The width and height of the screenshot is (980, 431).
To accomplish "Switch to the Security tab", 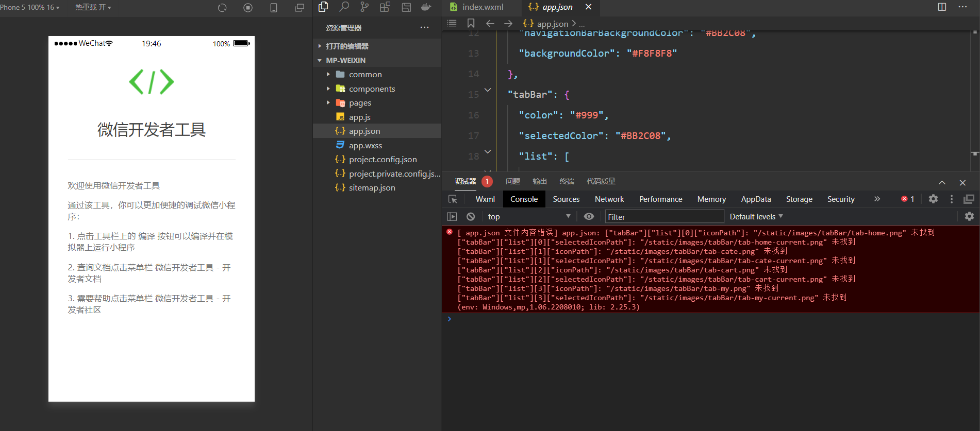I will point(841,199).
